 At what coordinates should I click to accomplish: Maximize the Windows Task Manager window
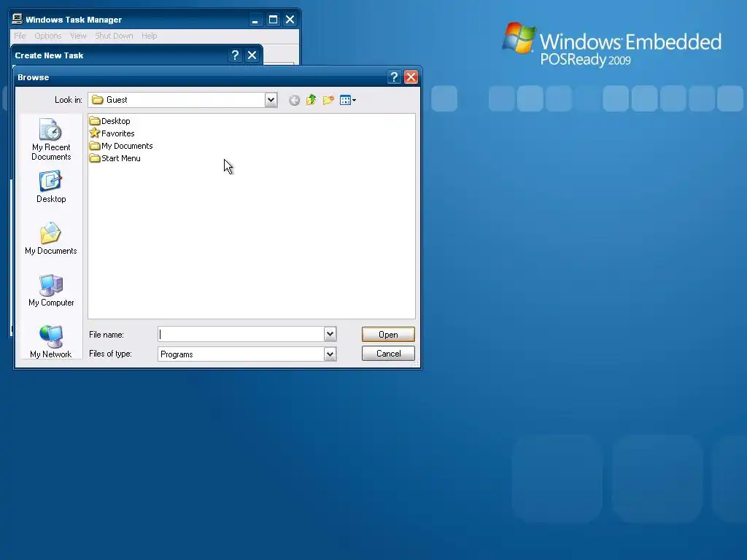point(273,20)
